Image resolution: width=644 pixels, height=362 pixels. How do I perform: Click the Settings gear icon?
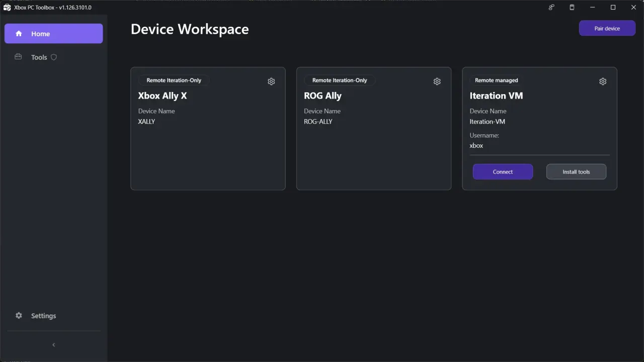point(19,315)
